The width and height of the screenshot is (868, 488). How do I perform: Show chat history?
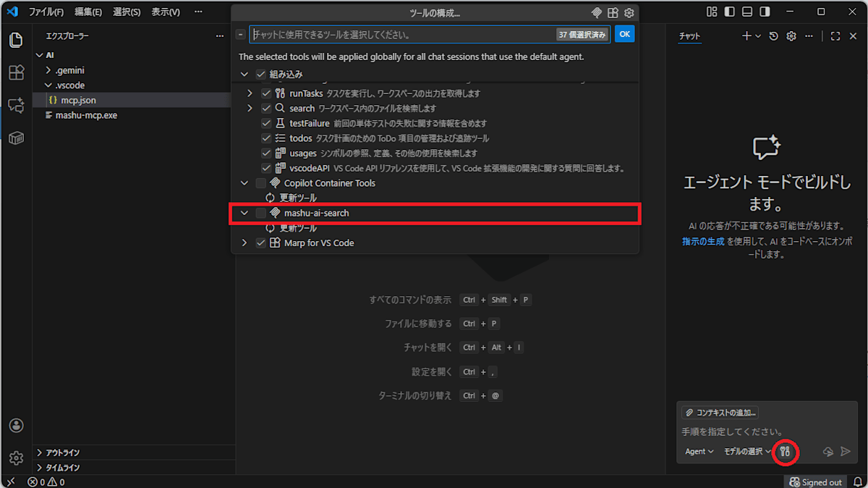(x=774, y=36)
